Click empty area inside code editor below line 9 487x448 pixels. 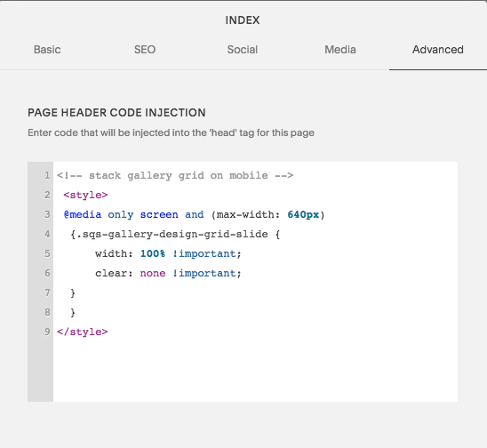pos(255,370)
